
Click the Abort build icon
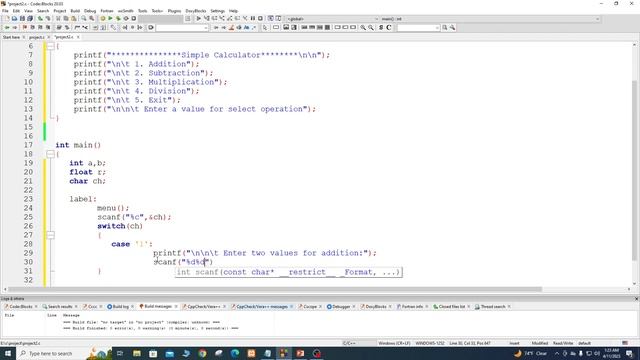(x=133, y=19)
